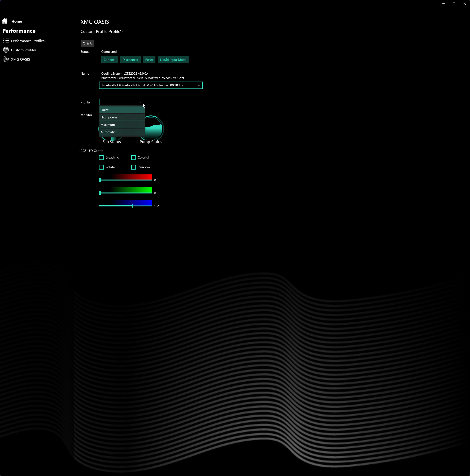
Task: Click the Liquid Input Mode button
Action: [x=173, y=60]
